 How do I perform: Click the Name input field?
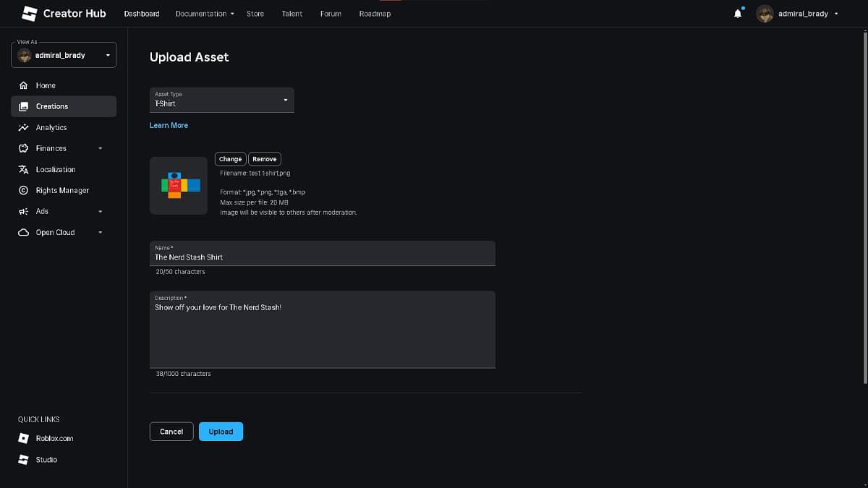(x=322, y=255)
